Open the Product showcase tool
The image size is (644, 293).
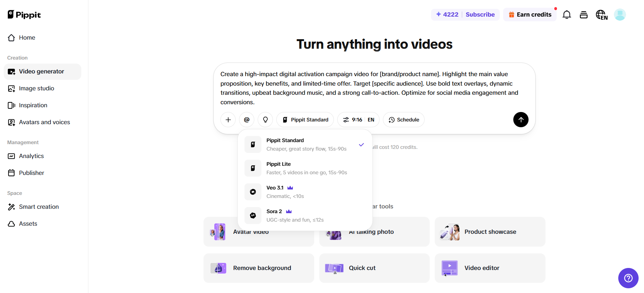[490, 232]
